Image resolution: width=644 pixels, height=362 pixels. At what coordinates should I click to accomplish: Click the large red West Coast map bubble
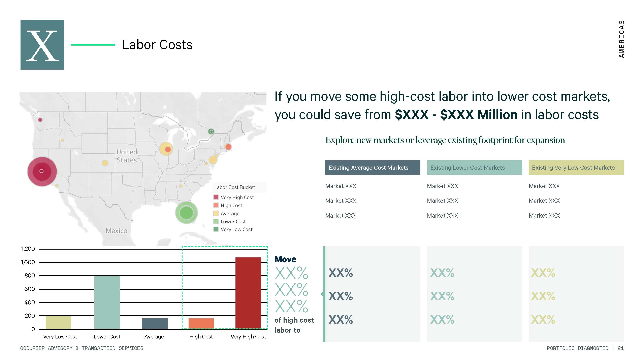[x=42, y=171]
